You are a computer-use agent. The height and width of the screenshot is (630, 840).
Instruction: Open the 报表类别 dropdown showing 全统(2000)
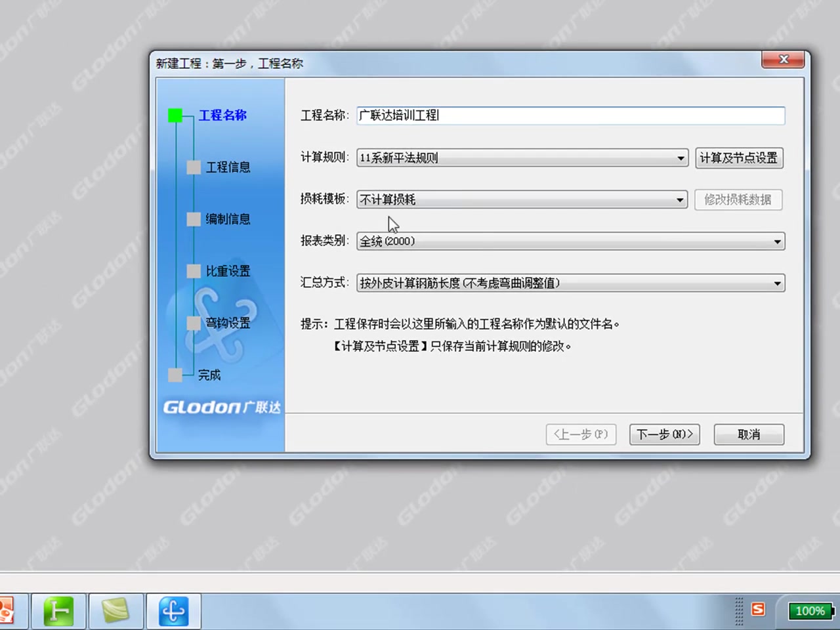[x=776, y=241]
